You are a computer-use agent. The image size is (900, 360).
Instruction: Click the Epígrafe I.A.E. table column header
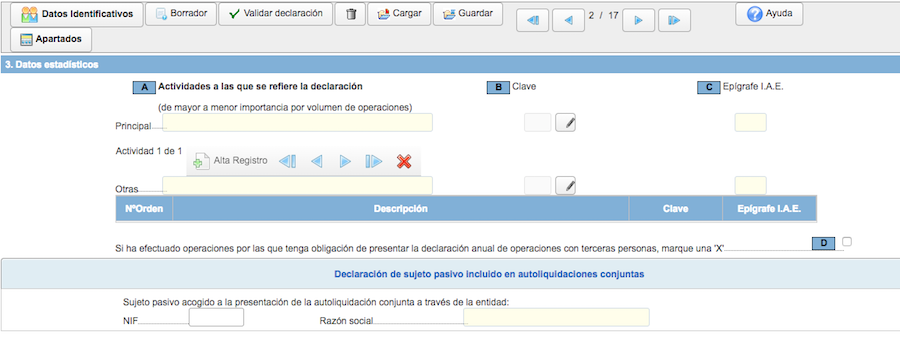coord(769,208)
